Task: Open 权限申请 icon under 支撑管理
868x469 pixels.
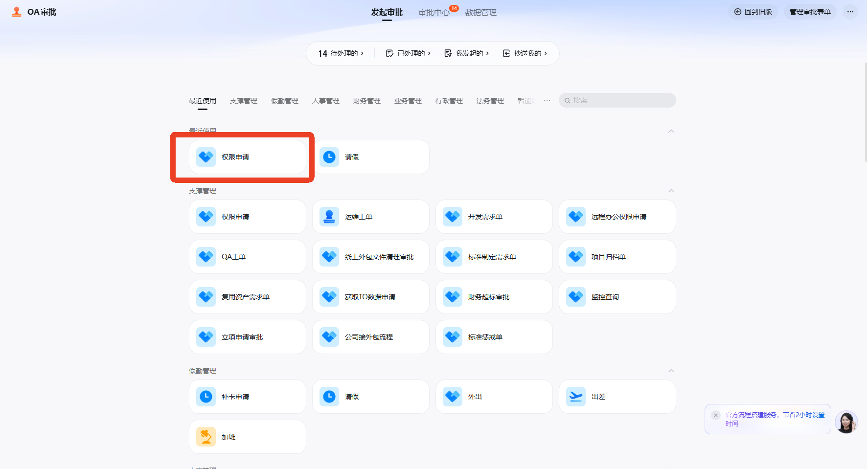Action: click(x=206, y=217)
